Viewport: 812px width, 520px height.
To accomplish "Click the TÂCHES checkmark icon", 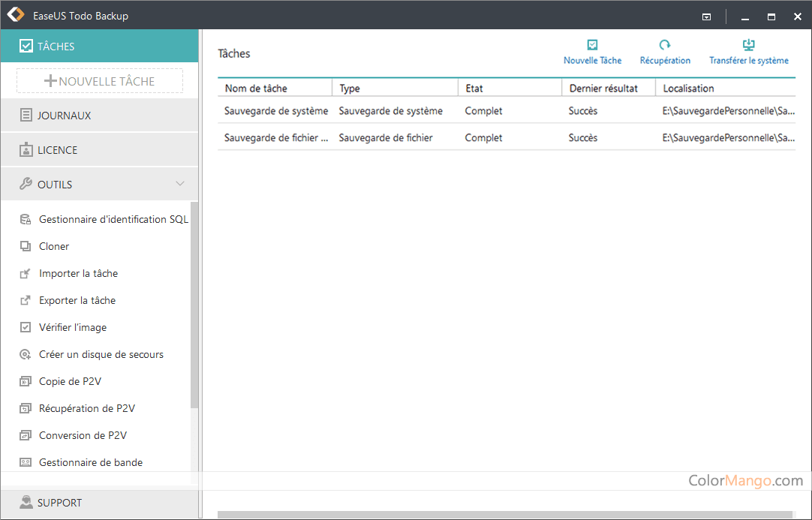I will (26, 46).
